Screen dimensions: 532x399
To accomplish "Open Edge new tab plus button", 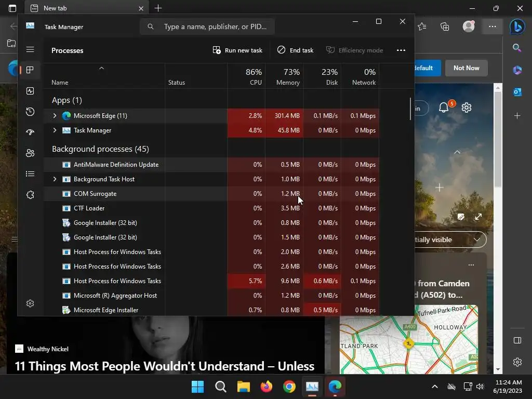I will click(158, 8).
